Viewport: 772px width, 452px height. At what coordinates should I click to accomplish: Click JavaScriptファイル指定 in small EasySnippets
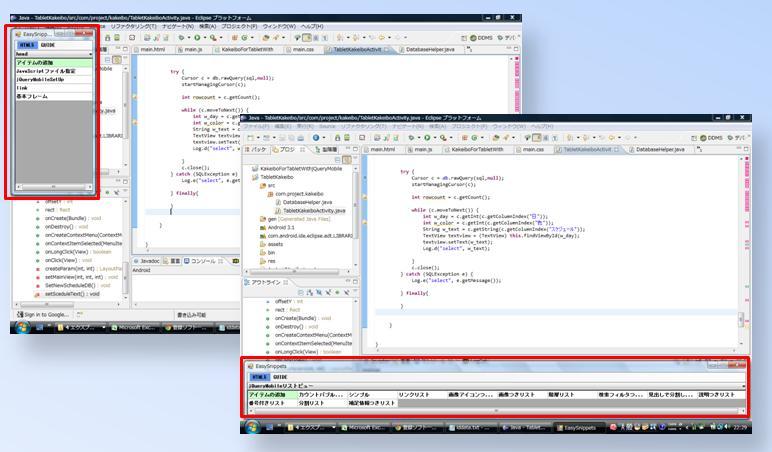(x=54, y=71)
